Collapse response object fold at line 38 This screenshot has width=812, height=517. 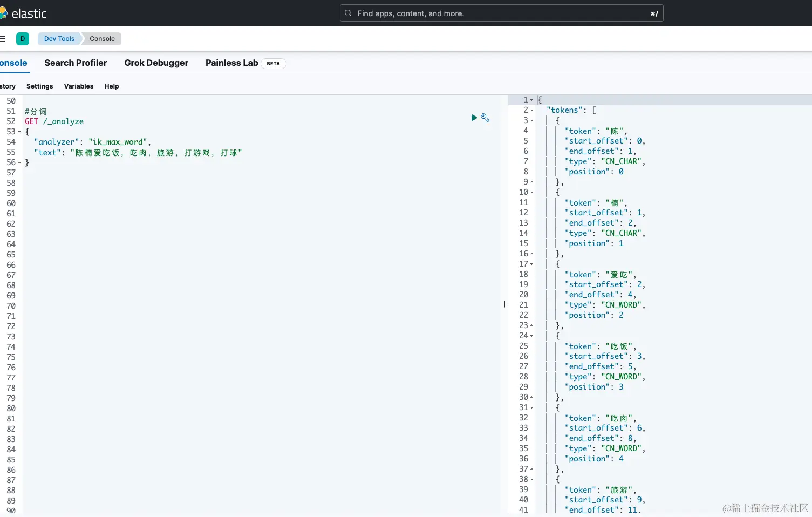tap(531, 479)
